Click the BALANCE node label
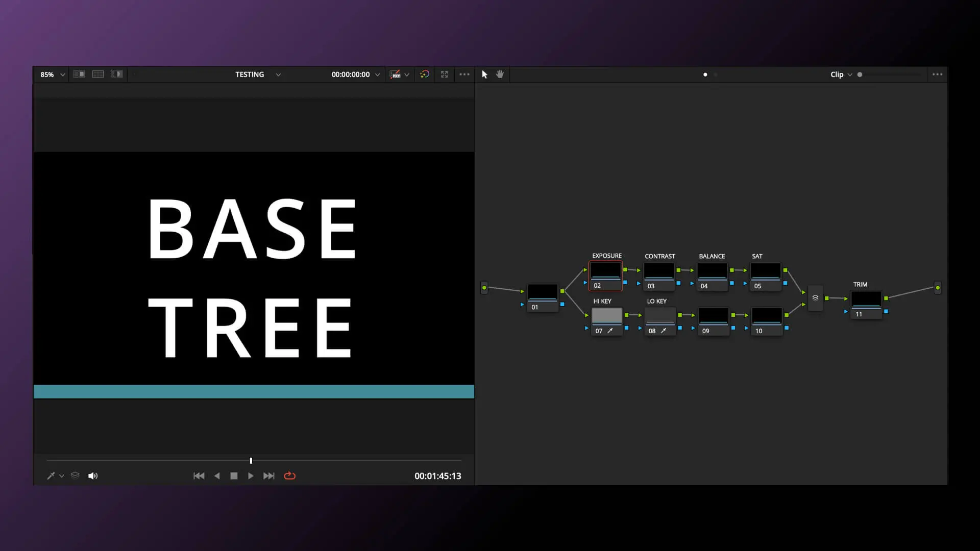This screenshot has height=551, width=980. pos(712,256)
